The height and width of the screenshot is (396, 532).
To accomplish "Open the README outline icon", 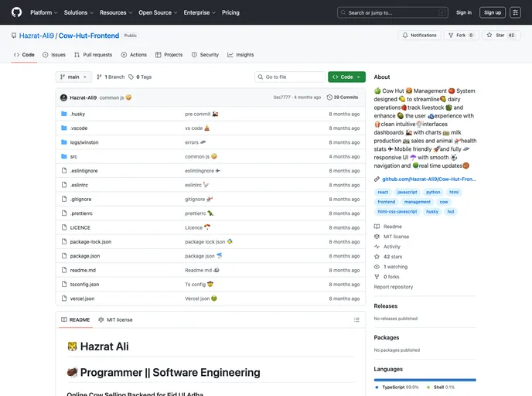I will coord(356,320).
